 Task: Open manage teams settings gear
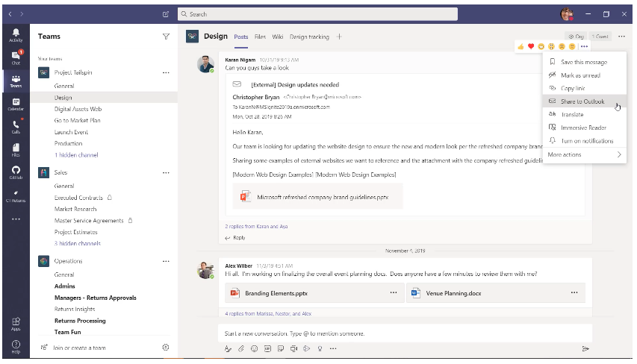165,348
